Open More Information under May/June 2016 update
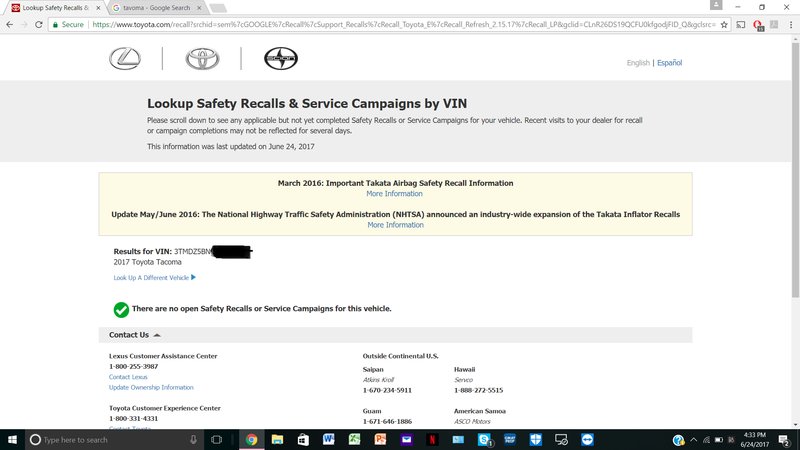The width and height of the screenshot is (800, 450). 395,225
